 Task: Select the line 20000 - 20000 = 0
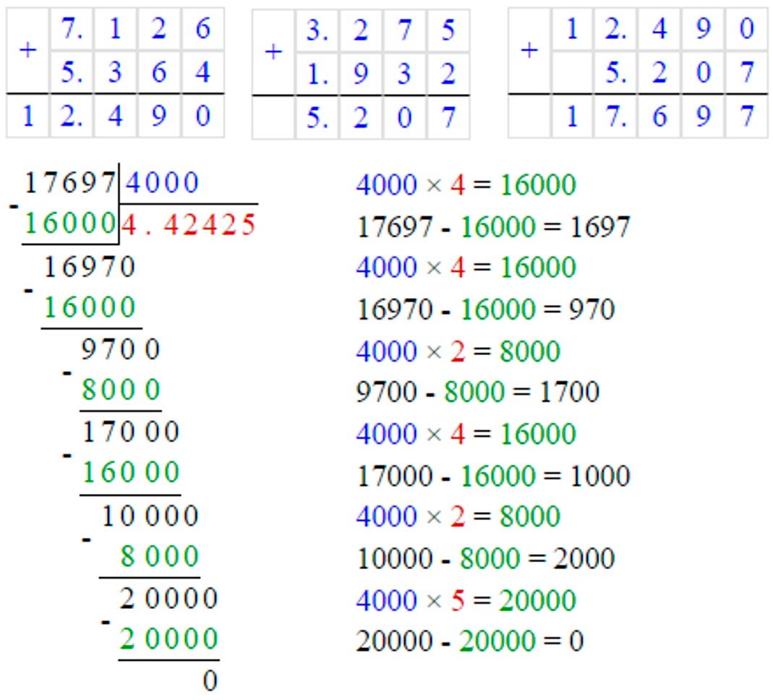pyautogui.click(x=470, y=641)
